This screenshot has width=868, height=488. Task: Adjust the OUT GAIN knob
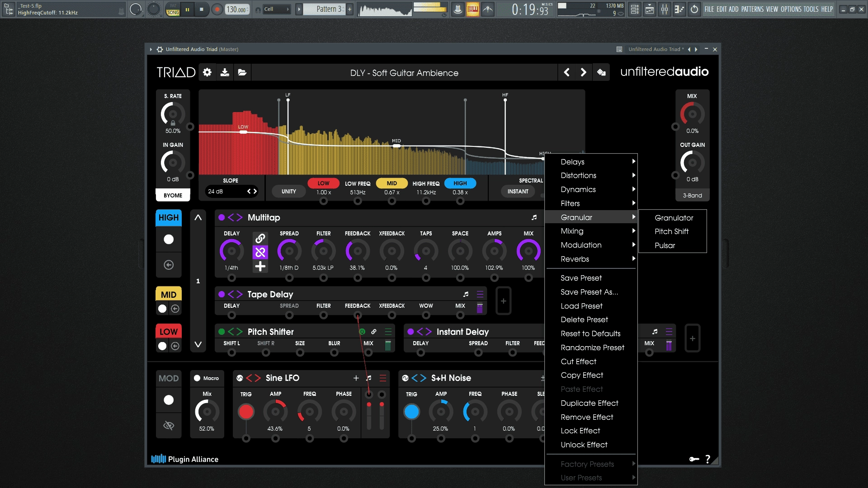pyautogui.click(x=692, y=162)
